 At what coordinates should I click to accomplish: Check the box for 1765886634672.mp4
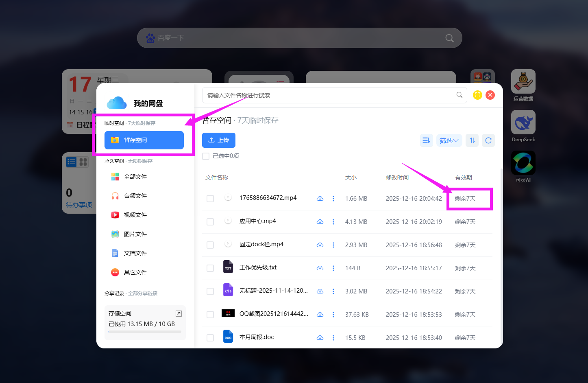(x=210, y=199)
